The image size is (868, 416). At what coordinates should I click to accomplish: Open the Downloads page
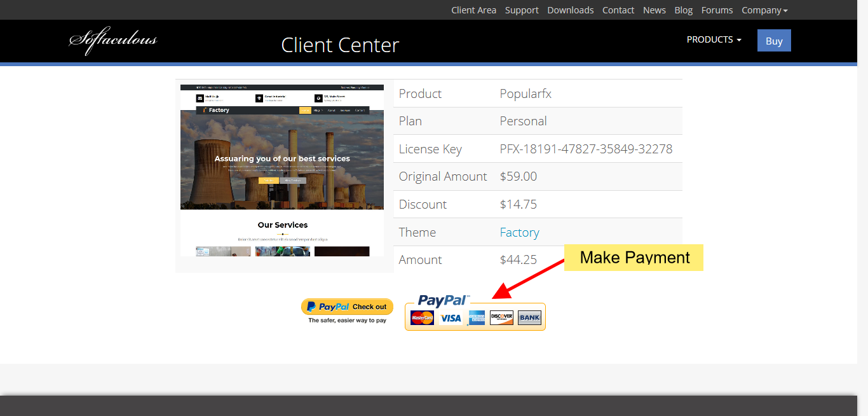(571, 10)
